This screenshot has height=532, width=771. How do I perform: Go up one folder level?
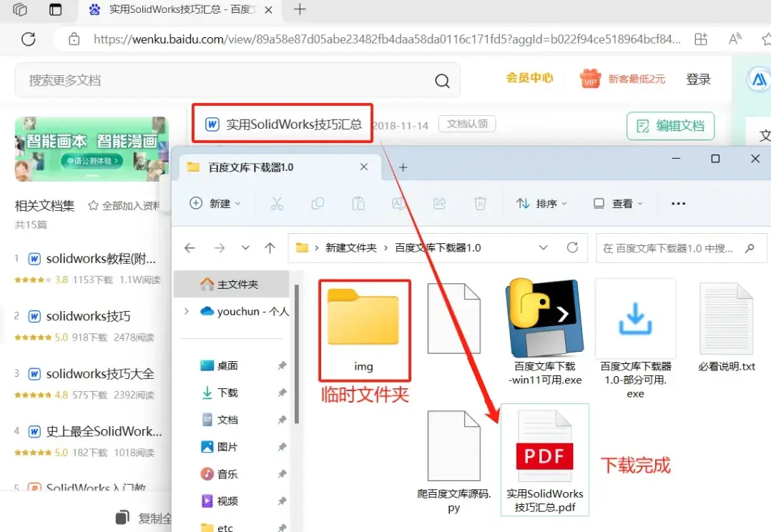[x=270, y=248]
